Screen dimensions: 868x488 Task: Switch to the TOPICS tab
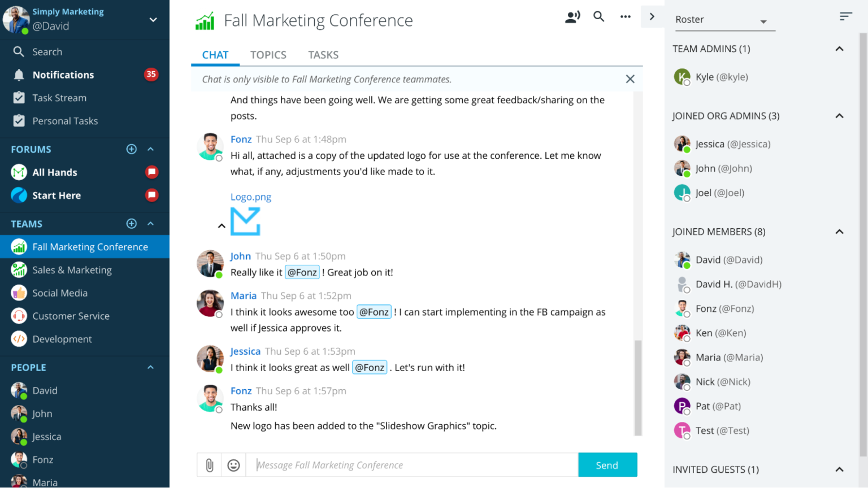click(x=268, y=54)
